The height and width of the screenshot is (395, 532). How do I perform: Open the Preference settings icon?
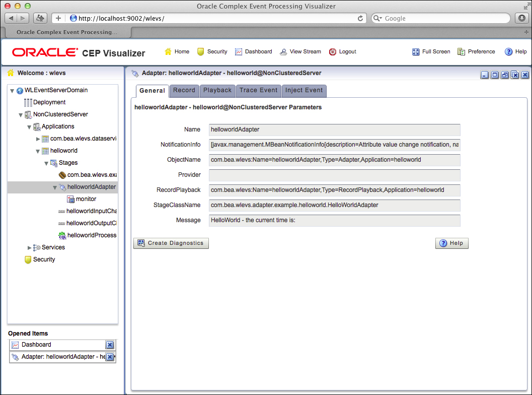coord(461,52)
